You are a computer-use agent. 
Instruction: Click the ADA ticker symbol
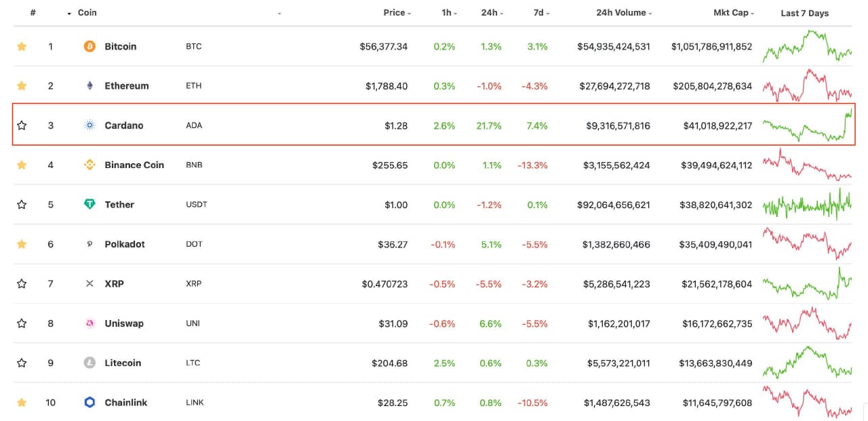(x=194, y=125)
